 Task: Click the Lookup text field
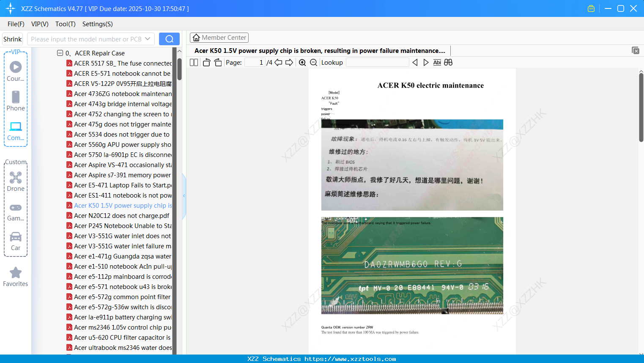(x=377, y=62)
